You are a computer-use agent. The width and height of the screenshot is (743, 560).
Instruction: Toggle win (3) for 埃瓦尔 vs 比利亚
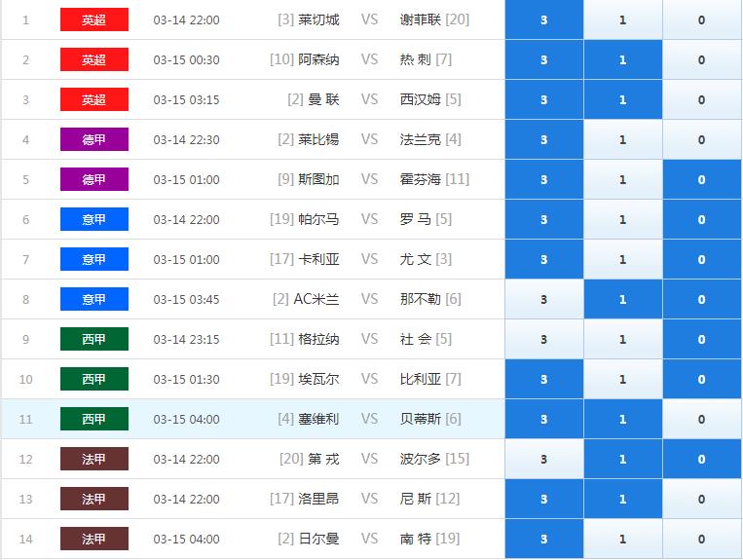pos(544,379)
